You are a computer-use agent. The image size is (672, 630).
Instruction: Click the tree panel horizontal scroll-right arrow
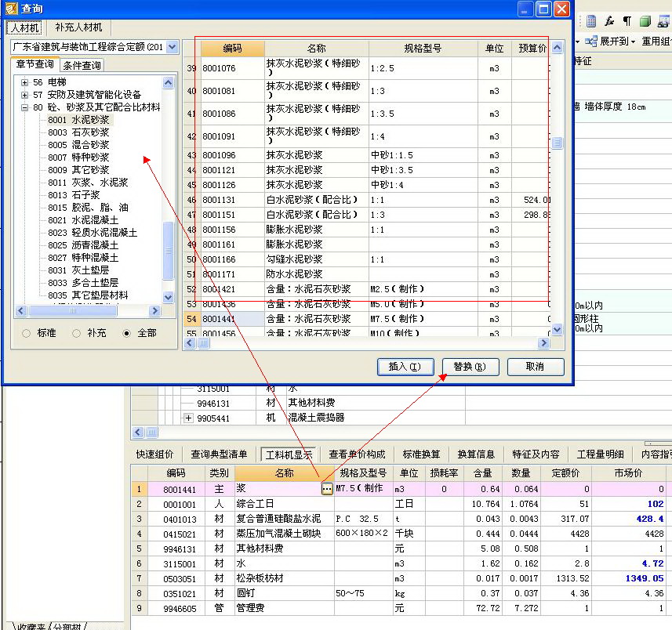(154, 311)
